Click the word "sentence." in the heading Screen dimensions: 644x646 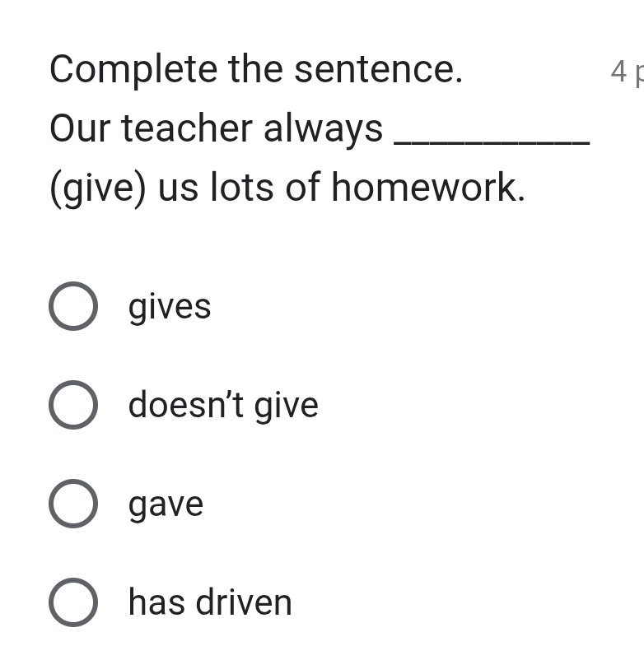coord(378,69)
